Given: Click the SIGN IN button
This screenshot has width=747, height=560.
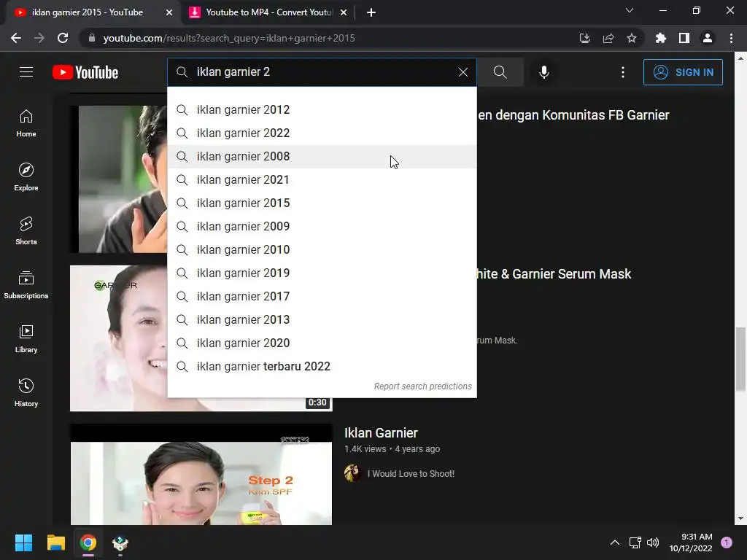Looking at the screenshot, I should click(683, 72).
